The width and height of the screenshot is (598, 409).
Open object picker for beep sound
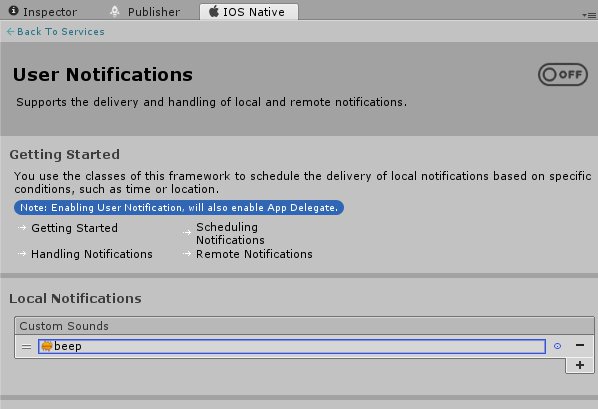pyautogui.click(x=557, y=346)
